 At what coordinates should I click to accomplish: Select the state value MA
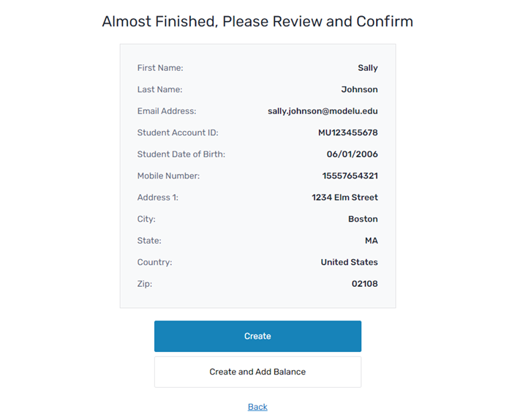point(371,241)
